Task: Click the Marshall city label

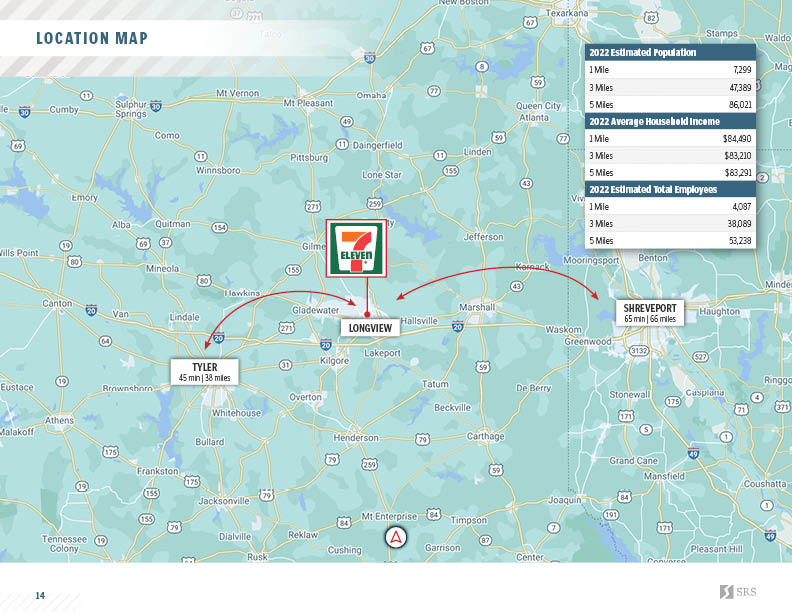Action: pyautogui.click(x=477, y=307)
